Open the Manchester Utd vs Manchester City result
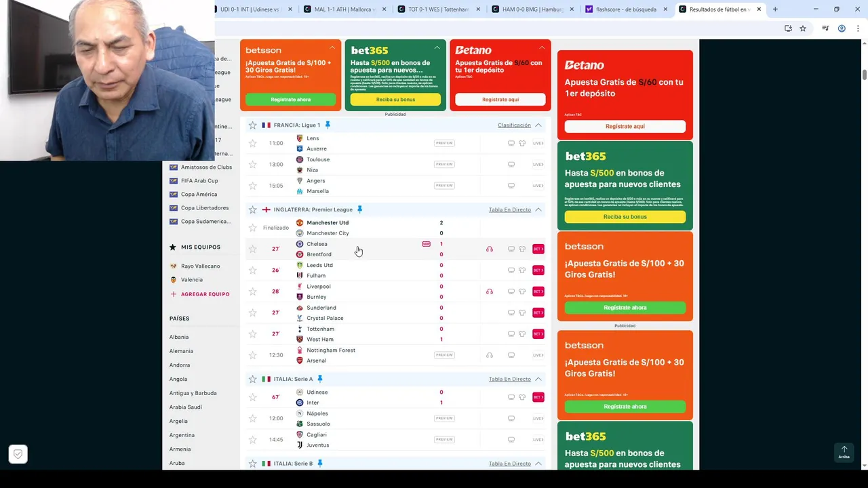This screenshot has height=488, width=868. [x=396, y=228]
